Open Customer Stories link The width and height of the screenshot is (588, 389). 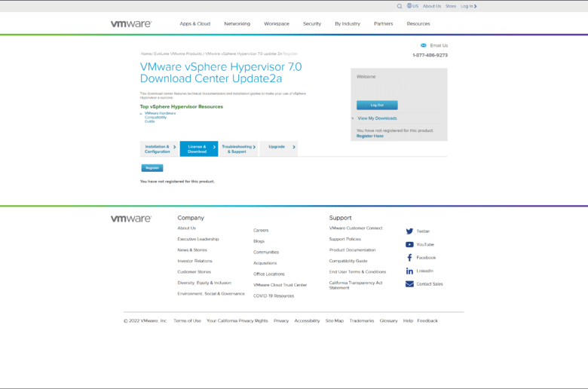tap(194, 271)
